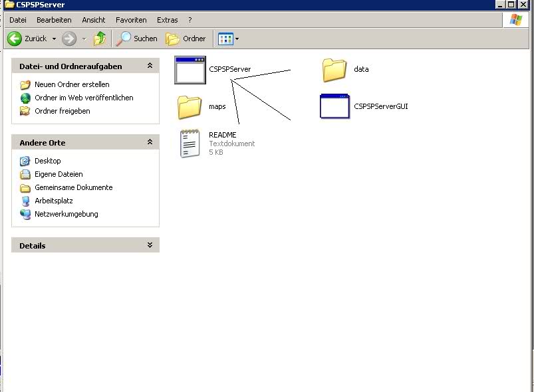Go to Desktop in Andere Orte
The image size is (534, 392).
click(x=48, y=161)
